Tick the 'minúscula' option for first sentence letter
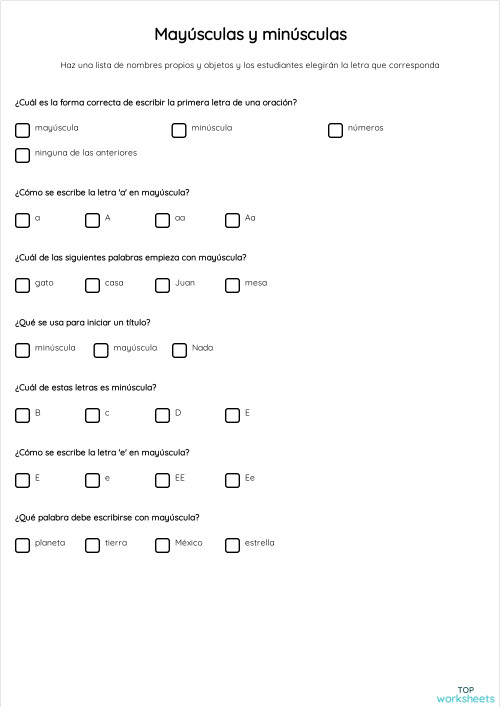Viewport: 500px width, 707px height. tap(179, 131)
